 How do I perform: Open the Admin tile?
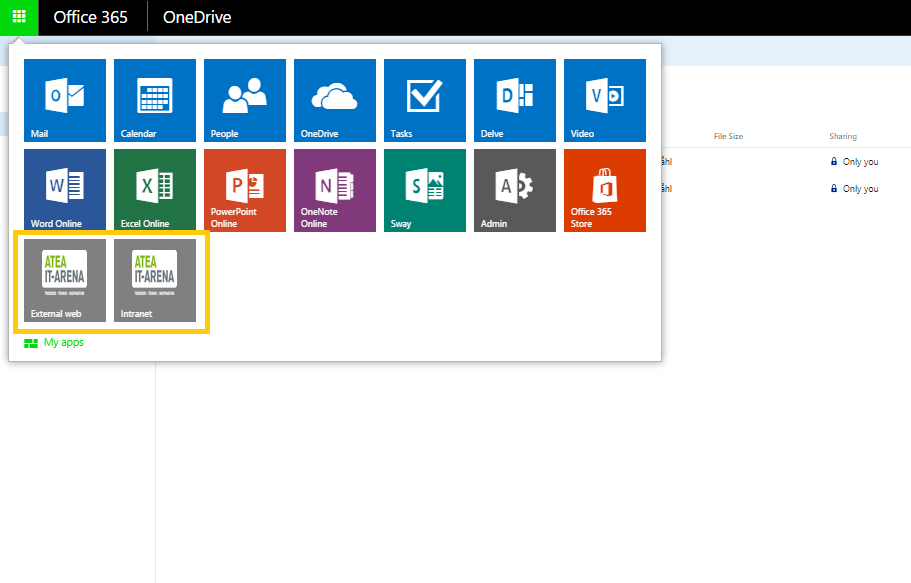point(515,190)
